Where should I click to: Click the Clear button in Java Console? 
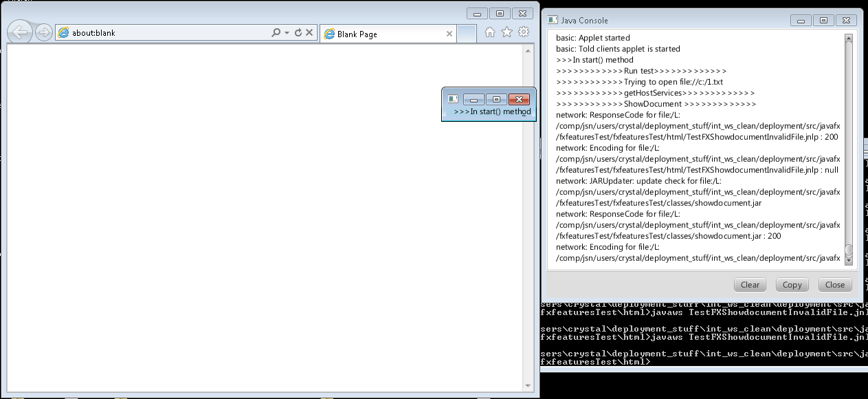tap(750, 285)
